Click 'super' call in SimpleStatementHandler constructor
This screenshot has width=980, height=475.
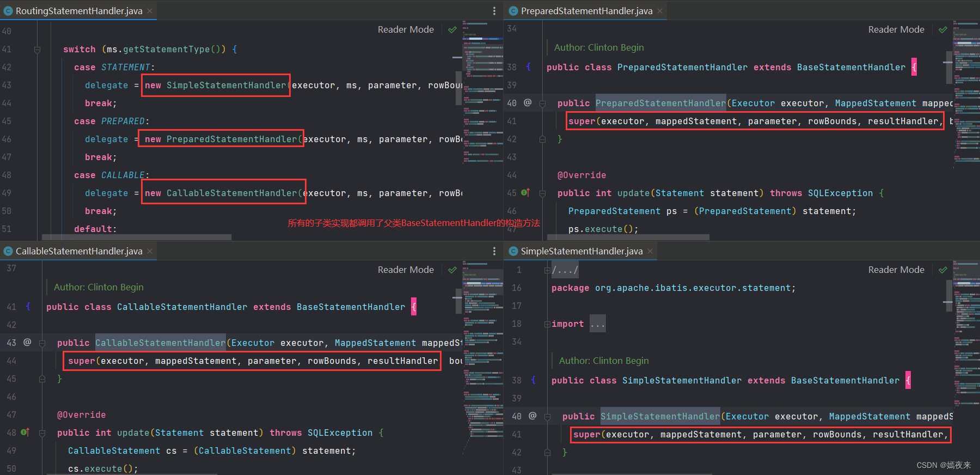(x=586, y=435)
